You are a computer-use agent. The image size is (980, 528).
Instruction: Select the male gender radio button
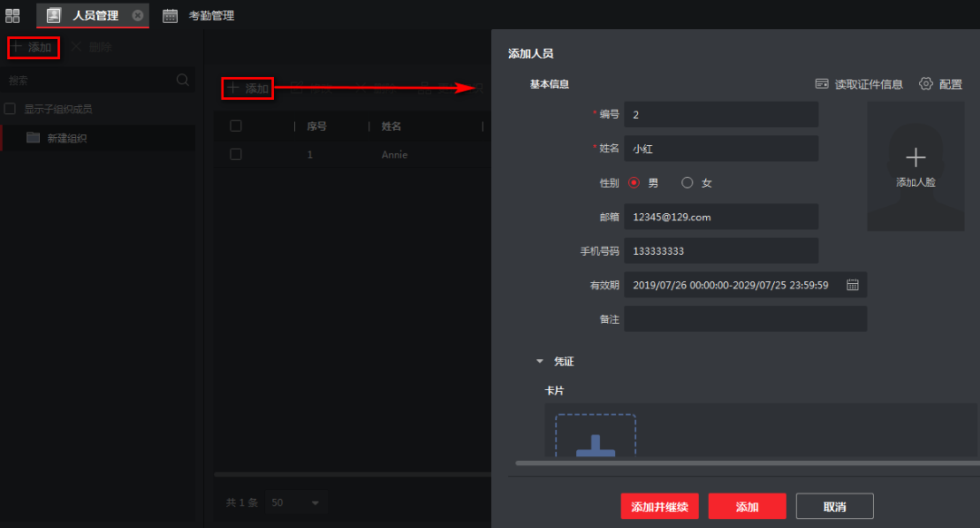pos(633,182)
